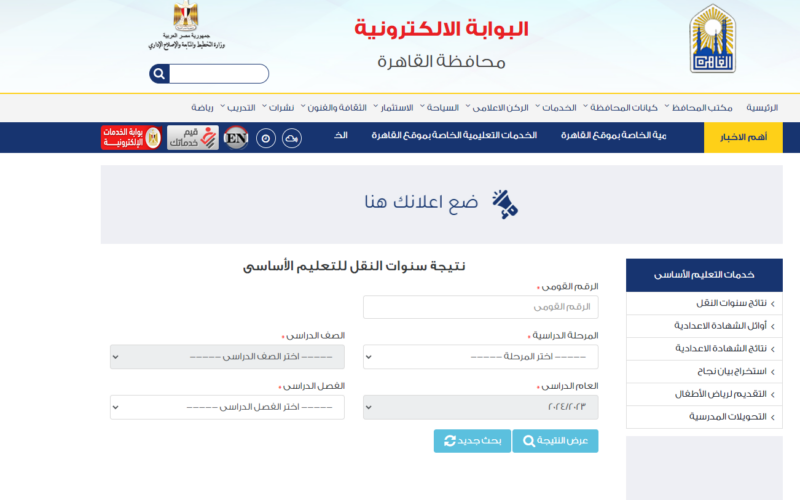The image size is (800, 500).
Task: Click the cloud weather icon
Action: (x=292, y=138)
